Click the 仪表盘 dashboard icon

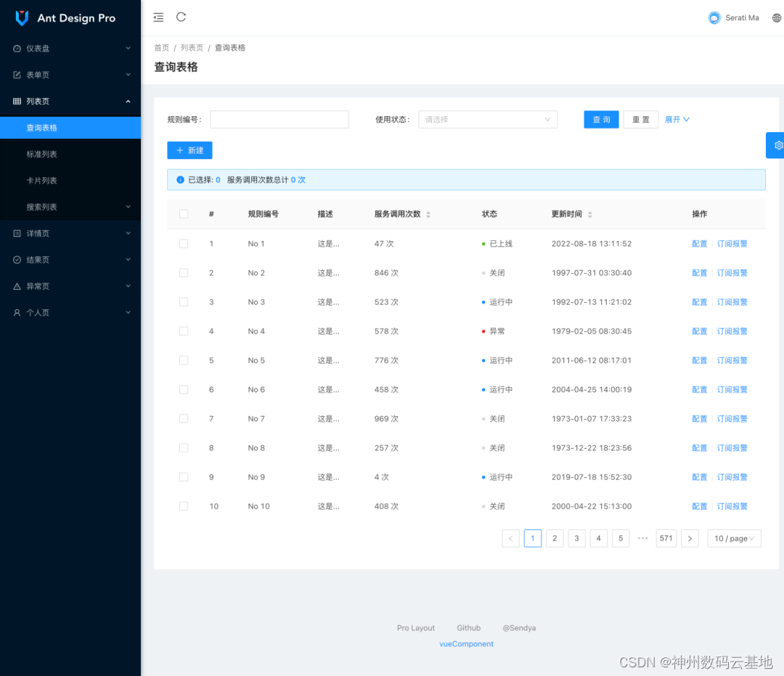17,49
